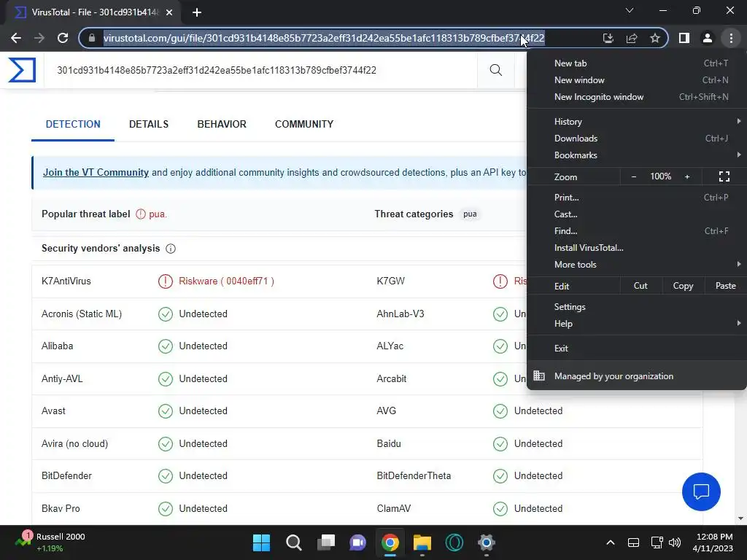The image size is (747, 560).
Task: Switch to the DETECTION tab
Action: pos(73,124)
